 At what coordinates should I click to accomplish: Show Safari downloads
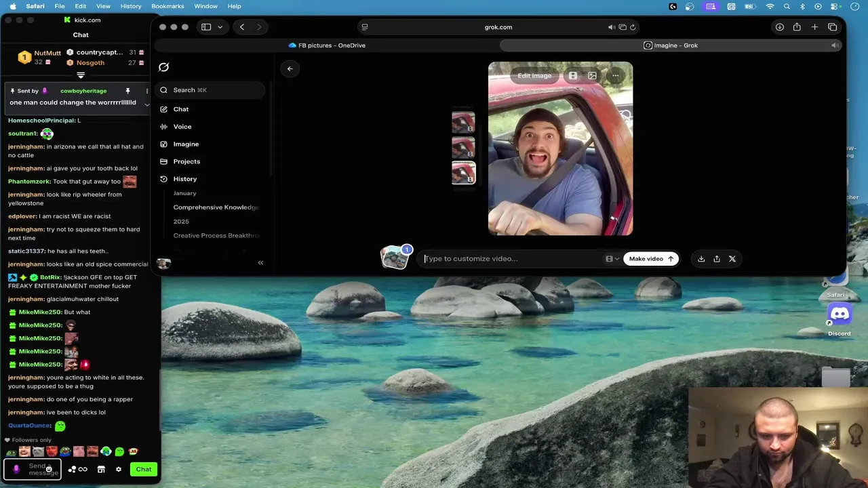click(780, 27)
